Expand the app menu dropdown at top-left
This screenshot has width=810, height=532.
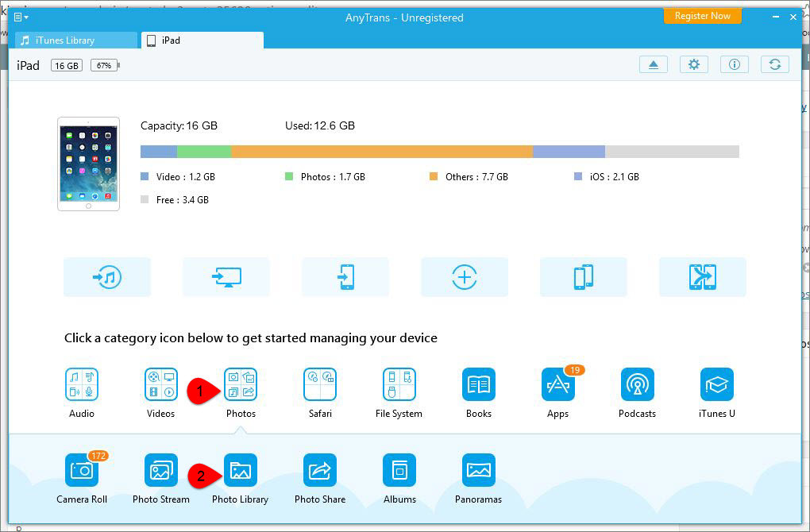pos(21,17)
